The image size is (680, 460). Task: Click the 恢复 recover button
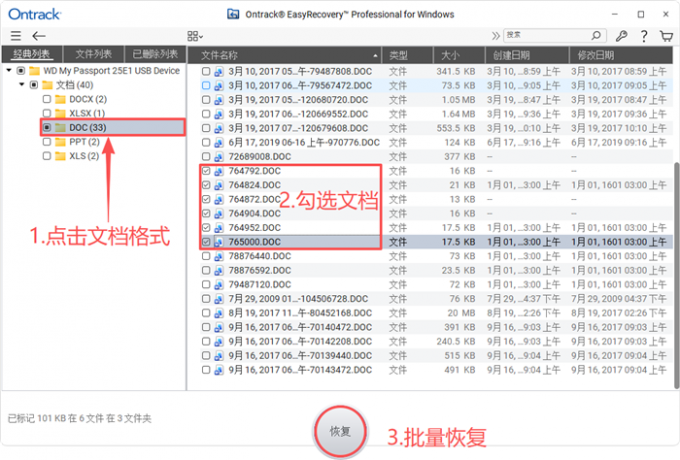point(340,431)
